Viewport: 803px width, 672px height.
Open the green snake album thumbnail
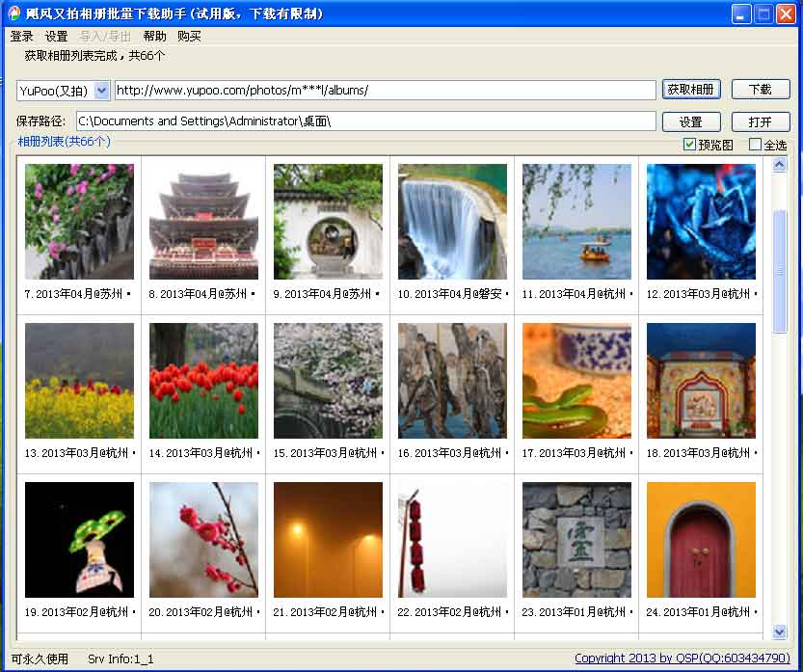point(576,381)
